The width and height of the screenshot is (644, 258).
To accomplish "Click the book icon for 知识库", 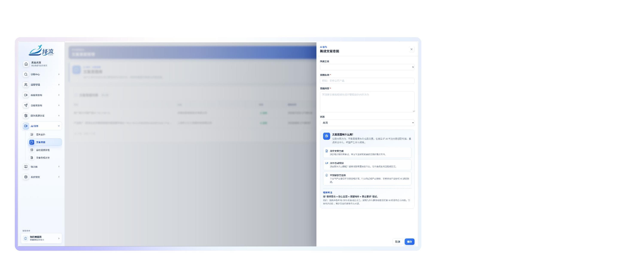I will 26,167.
